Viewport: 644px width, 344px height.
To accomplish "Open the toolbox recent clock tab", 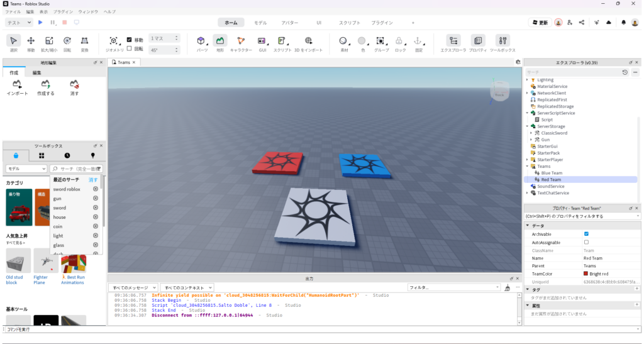I will pos(67,155).
